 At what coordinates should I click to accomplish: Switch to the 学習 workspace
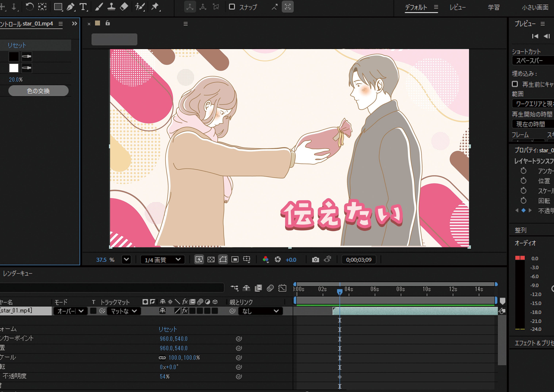click(494, 7)
